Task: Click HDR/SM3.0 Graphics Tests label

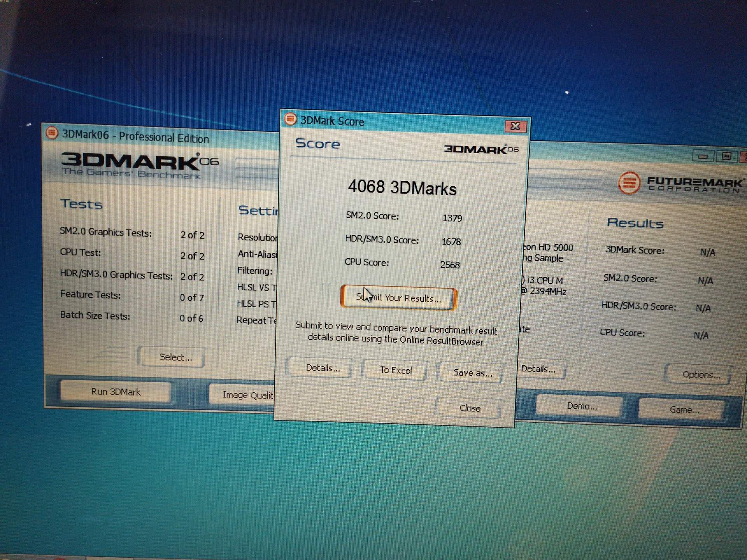Action: point(116,275)
